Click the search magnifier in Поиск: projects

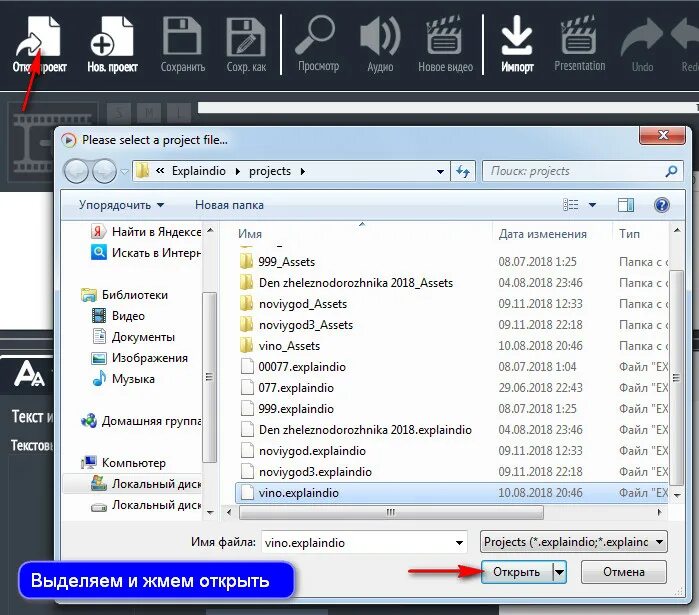[x=671, y=171]
